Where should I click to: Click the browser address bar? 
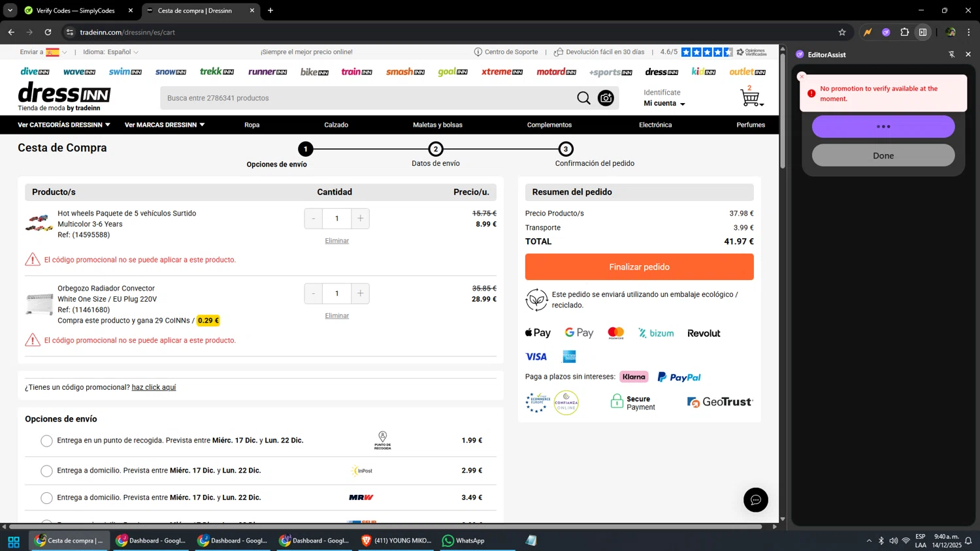click(451, 32)
